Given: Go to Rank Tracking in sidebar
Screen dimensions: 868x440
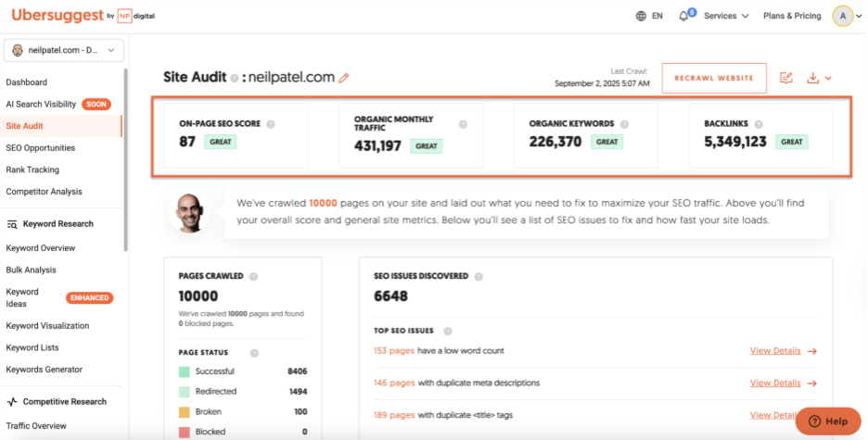Looking at the screenshot, I should click(32, 170).
